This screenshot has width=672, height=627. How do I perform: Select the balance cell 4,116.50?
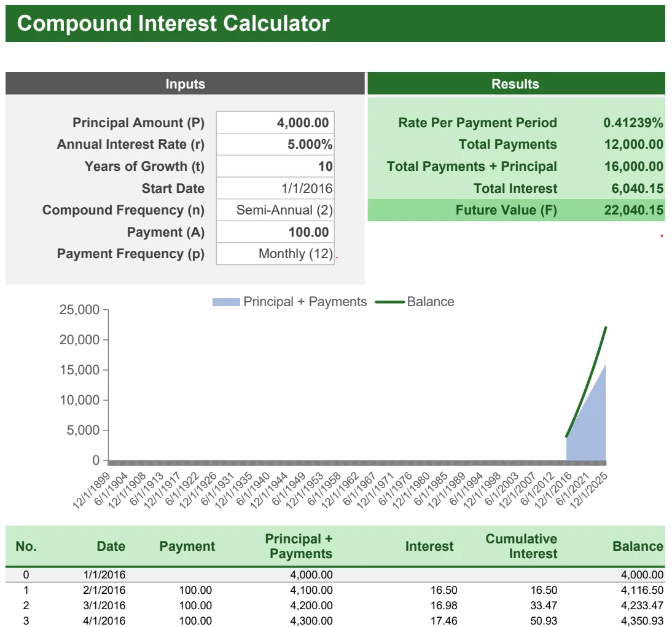642,590
